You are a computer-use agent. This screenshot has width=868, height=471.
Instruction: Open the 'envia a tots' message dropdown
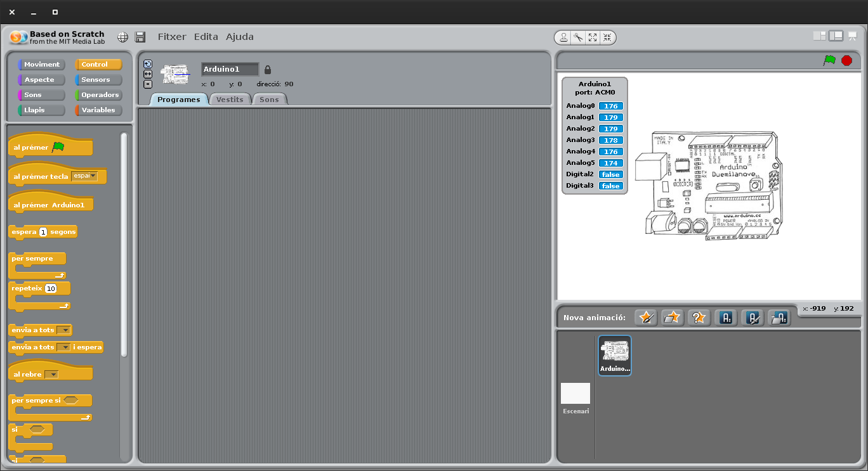(63, 330)
